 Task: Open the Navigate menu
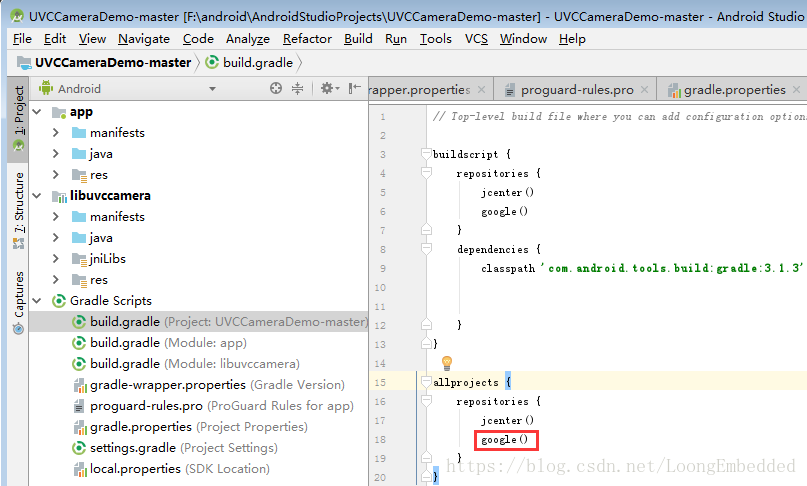click(144, 39)
